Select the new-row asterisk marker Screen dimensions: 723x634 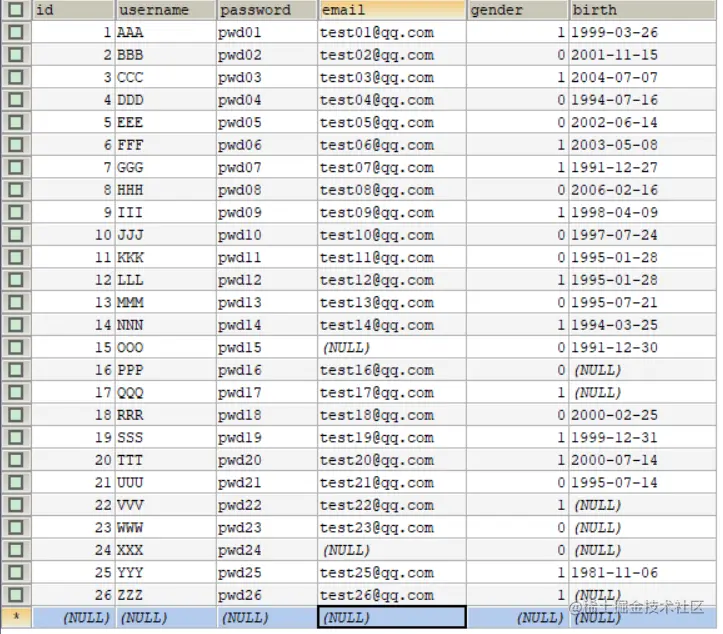[x=16, y=617]
